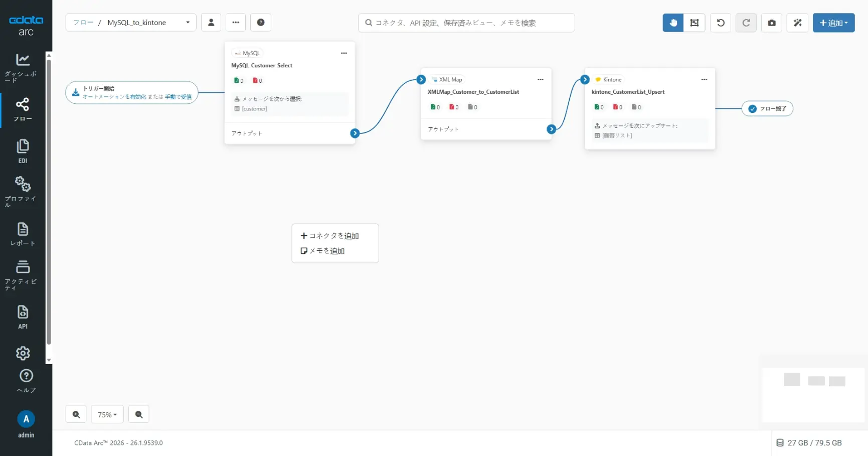Viewport: 868px width, 456px height.
Task: Click the disk usage 27 GB / 79.5 GB indicator
Action: pos(809,443)
